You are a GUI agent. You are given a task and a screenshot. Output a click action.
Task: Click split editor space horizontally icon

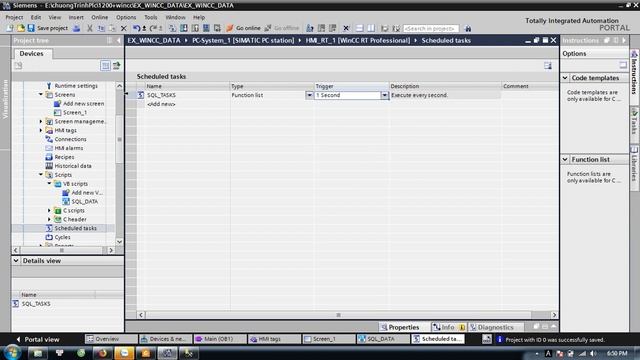[x=360, y=28]
